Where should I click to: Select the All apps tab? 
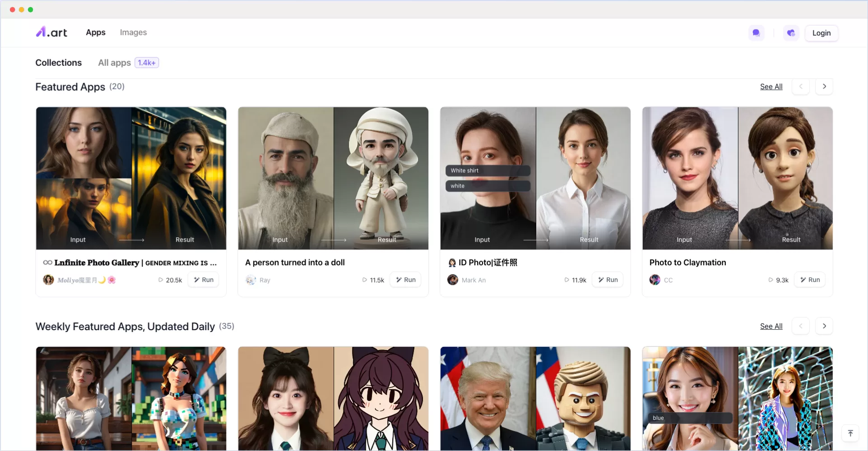115,63
